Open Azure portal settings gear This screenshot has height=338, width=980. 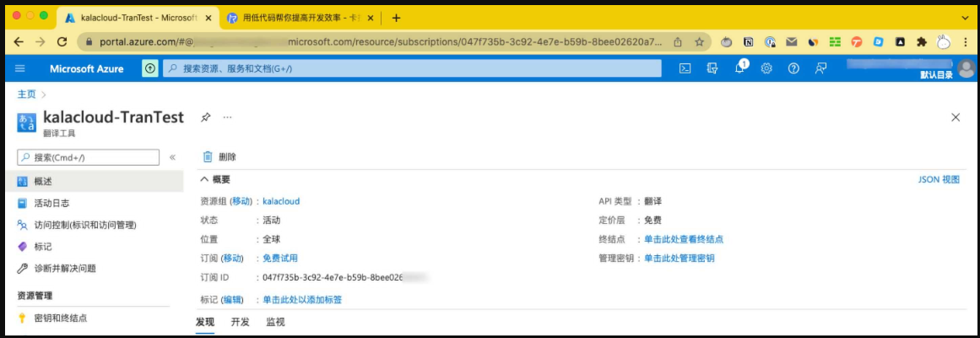[767, 68]
